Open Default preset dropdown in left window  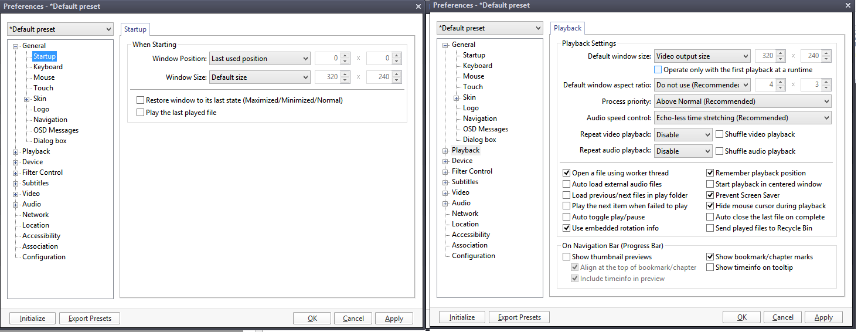click(60, 29)
